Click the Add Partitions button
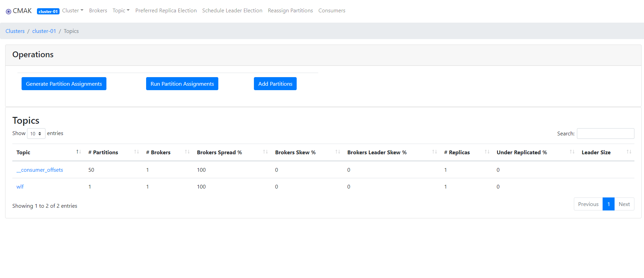644x278 pixels. click(275, 84)
